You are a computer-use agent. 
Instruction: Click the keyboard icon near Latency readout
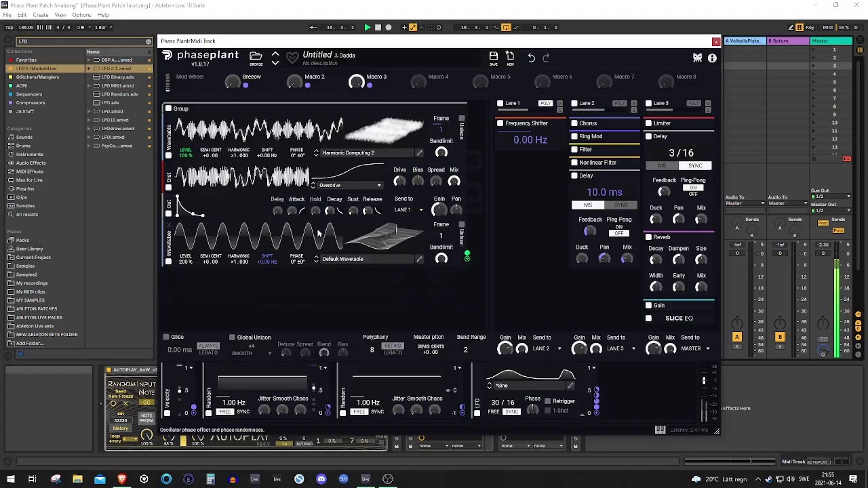click(660, 430)
